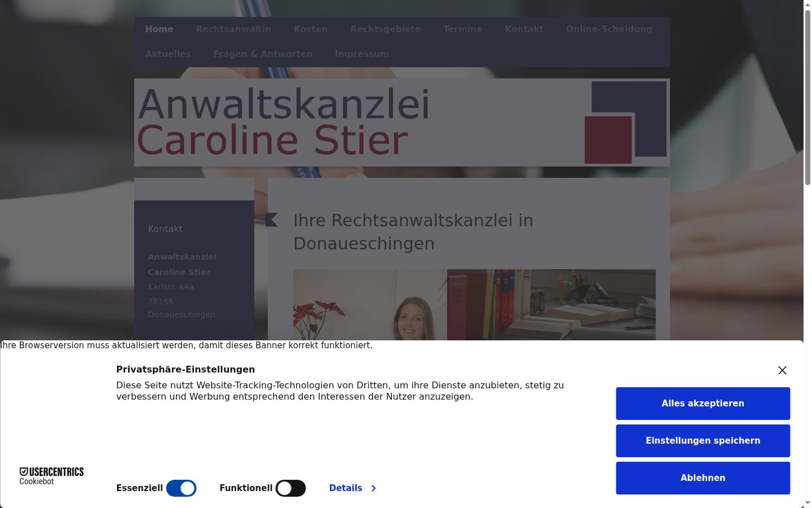Image resolution: width=812 pixels, height=508 pixels.
Task: Open Fragen & Antworten
Action: [263, 54]
